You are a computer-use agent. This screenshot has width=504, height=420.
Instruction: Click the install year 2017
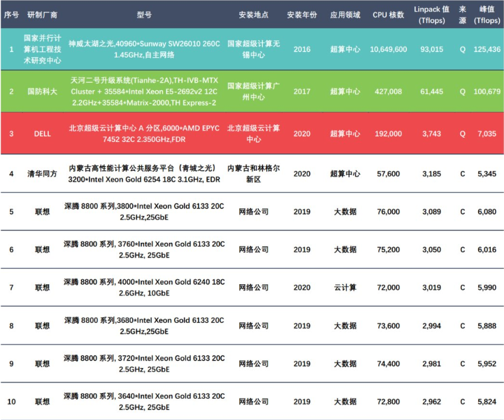[x=302, y=91]
